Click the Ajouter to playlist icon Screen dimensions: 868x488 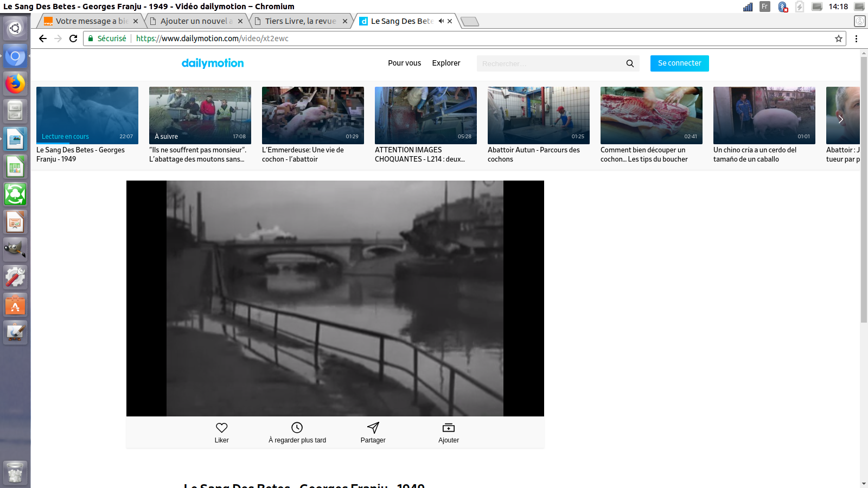[449, 428]
